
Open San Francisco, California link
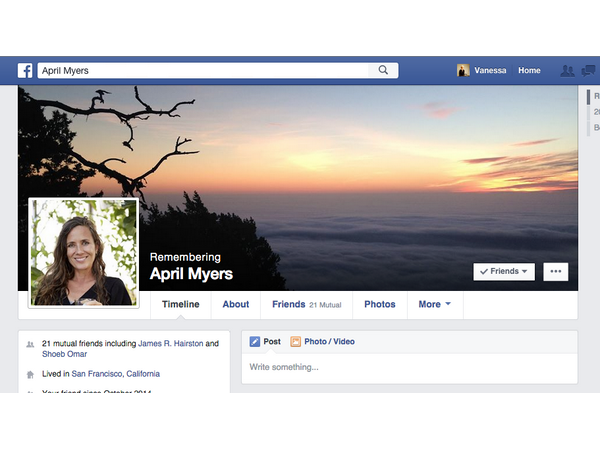point(116,374)
